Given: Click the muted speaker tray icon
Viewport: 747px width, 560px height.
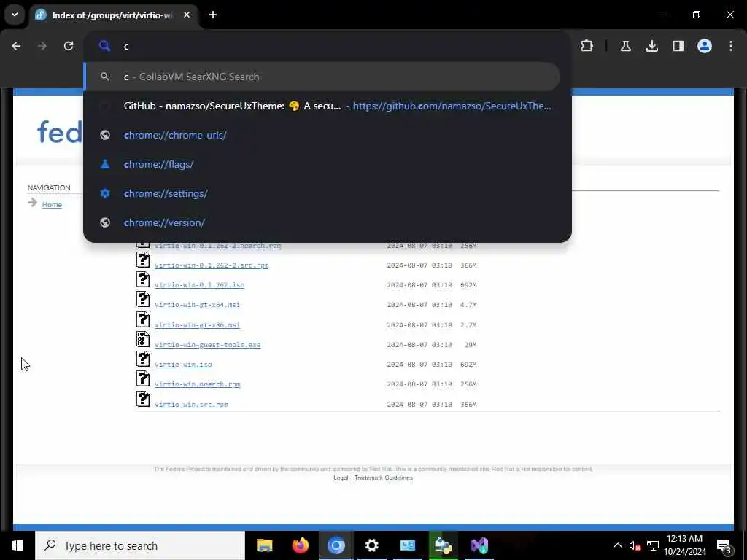Looking at the screenshot, I should (x=635, y=545).
